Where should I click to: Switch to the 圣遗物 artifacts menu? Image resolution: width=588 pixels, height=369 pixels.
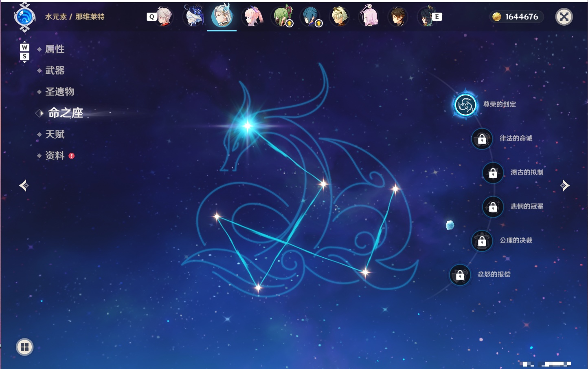point(59,92)
